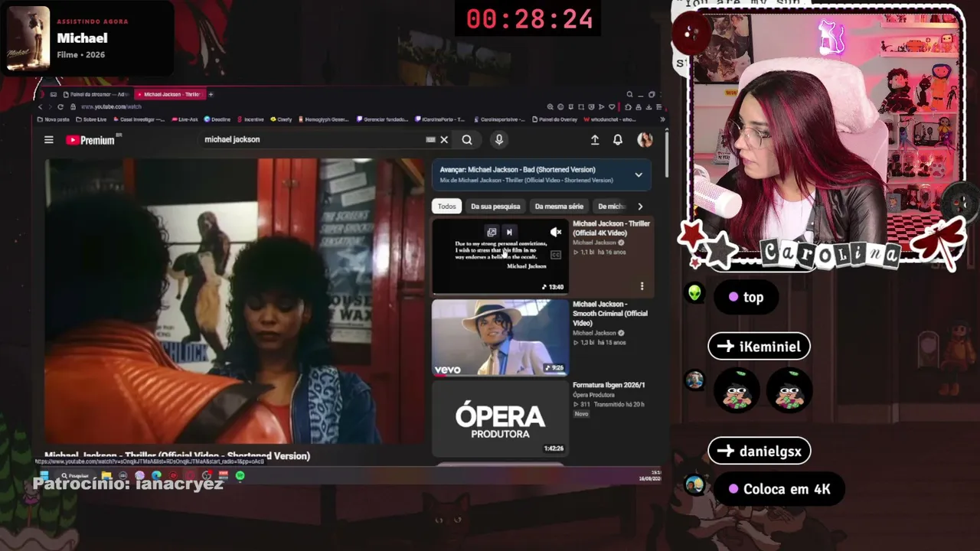Go back in the browser
This screenshot has height=551, width=980.
tap(41, 107)
